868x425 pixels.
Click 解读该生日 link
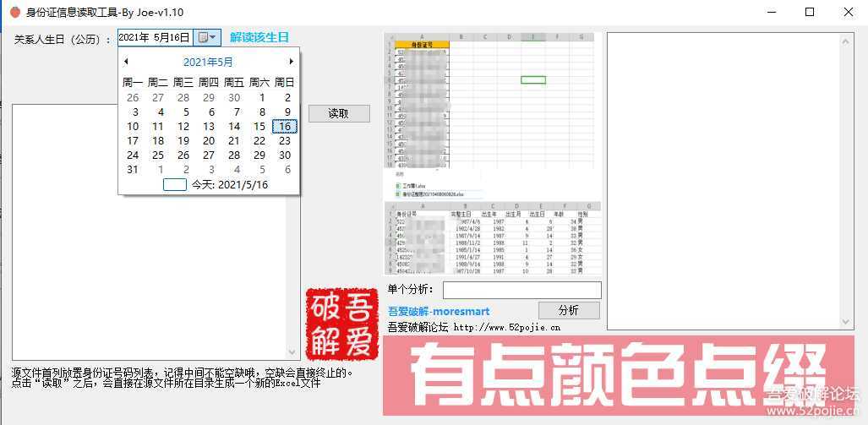[259, 38]
